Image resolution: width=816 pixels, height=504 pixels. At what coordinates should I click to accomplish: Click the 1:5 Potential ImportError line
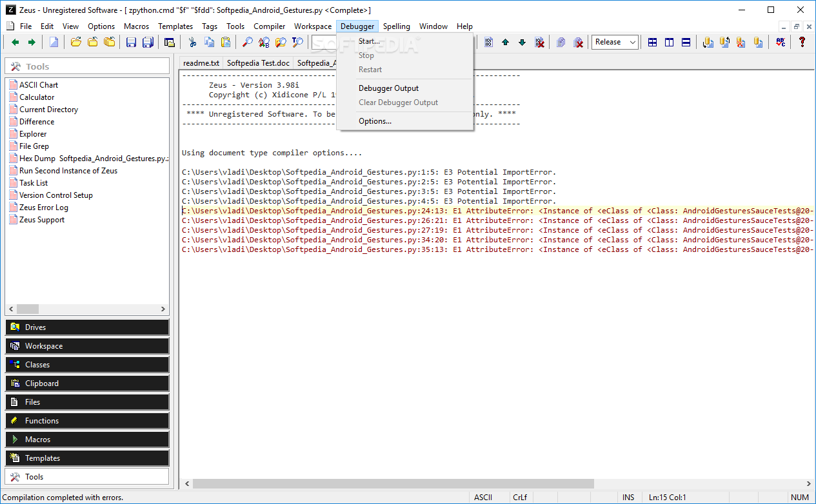click(x=368, y=172)
